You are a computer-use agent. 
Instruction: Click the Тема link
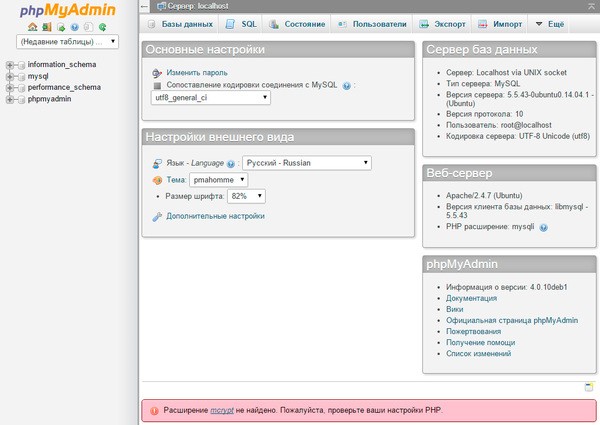coord(176,180)
